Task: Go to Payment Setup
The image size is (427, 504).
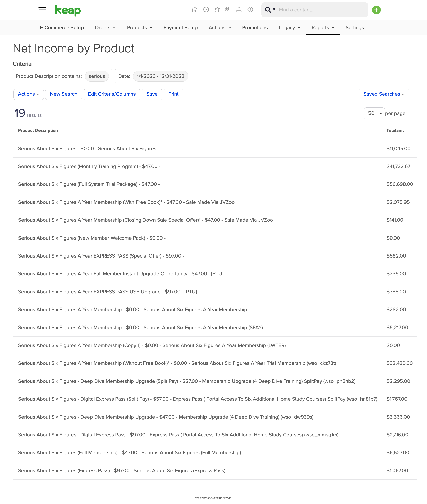Action: (x=181, y=28)
